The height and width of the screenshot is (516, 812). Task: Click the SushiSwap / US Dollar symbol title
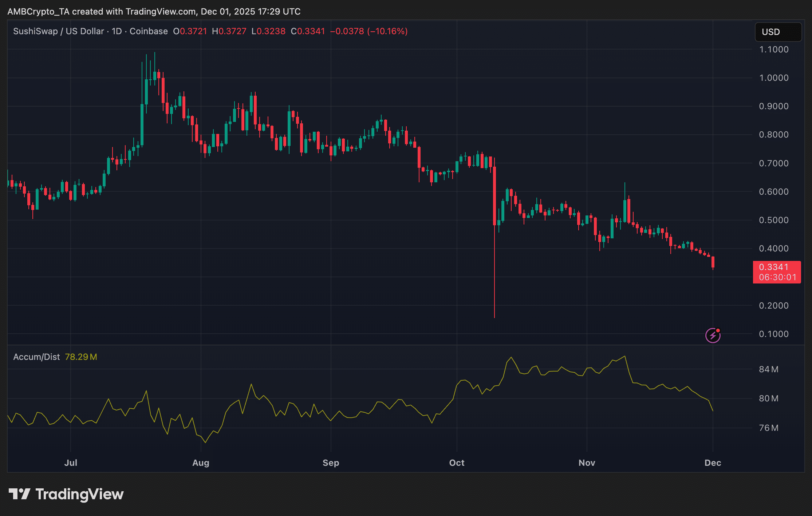click(59, 31)
